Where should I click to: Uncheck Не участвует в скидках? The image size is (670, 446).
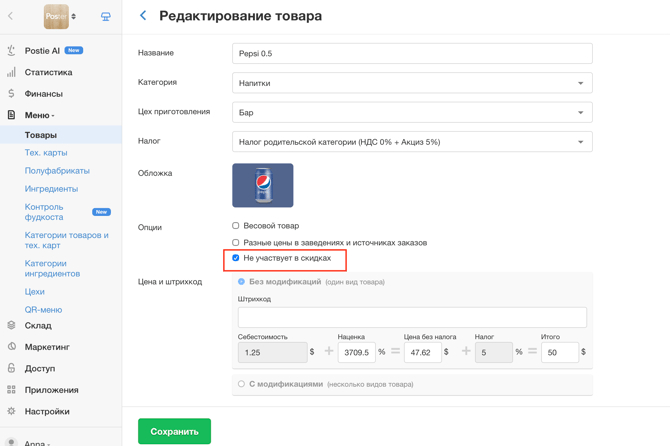coord(235,258)
